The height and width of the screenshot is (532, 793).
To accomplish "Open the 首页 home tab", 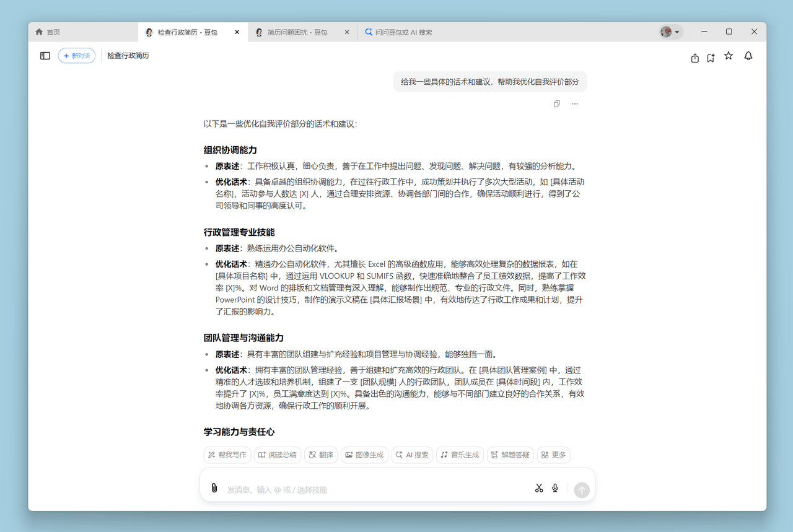I will click(x=53, y=32).
